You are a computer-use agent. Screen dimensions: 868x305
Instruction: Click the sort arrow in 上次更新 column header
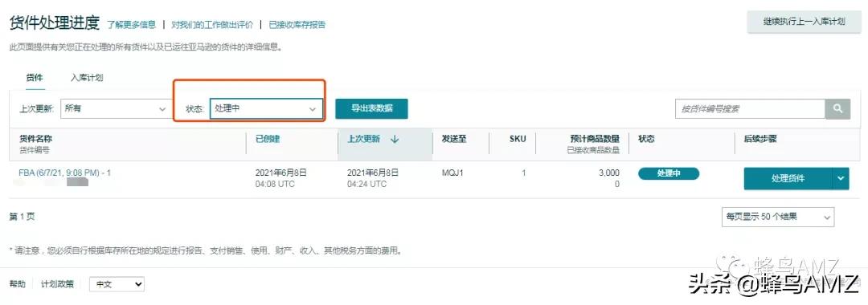395,139
